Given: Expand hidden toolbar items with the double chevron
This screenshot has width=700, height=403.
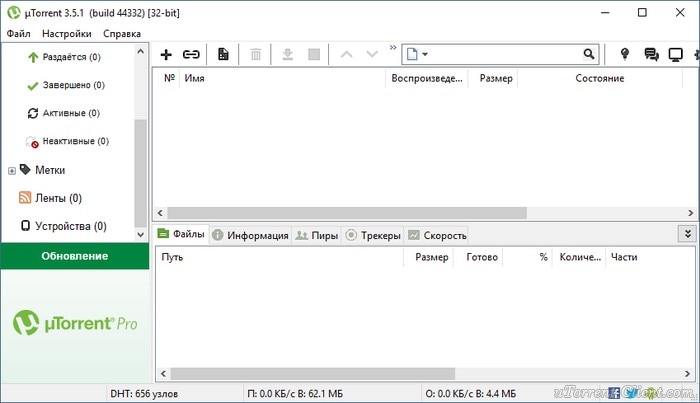Looking at the screenshot, I should pos(393,48).
